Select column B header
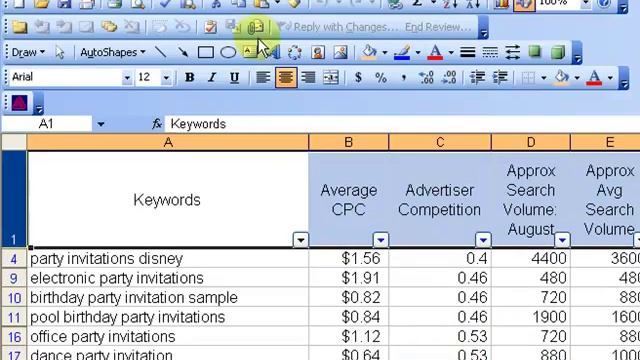 pos(349,142)
